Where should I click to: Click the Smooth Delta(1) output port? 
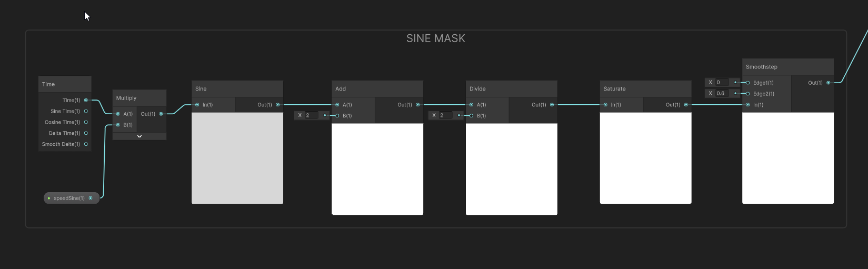click(x=86, y=144)
